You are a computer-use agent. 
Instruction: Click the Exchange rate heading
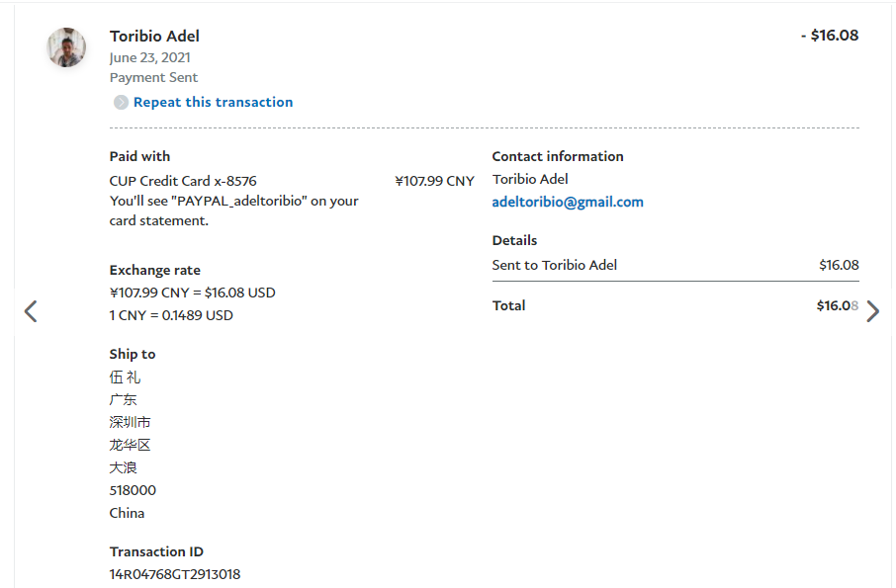(154, 270)
